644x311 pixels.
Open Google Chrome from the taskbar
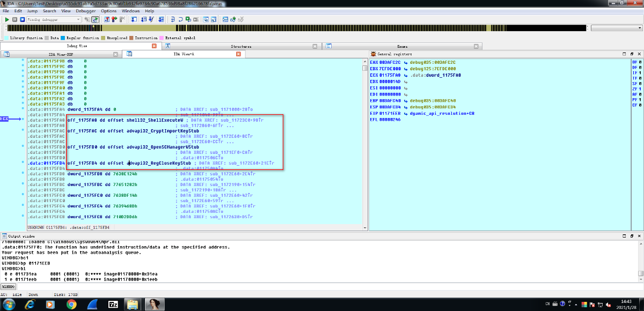click(71, 304)
